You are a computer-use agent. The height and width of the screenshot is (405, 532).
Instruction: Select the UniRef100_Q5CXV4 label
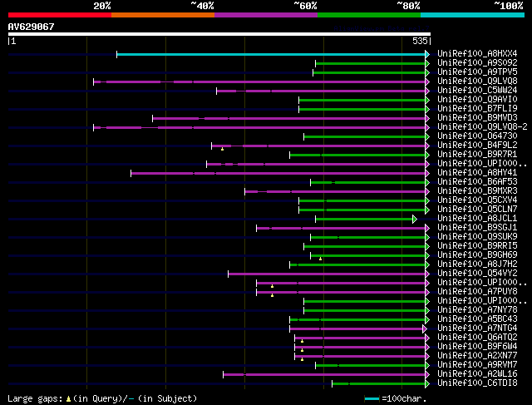coord(477,200)
